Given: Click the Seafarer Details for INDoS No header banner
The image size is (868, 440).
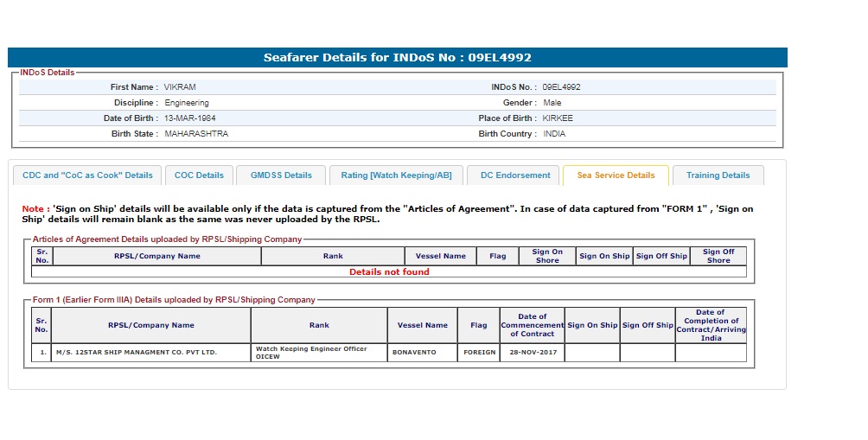Looking at the screenshot, I should pyautogui.click(x=397, y=58).
